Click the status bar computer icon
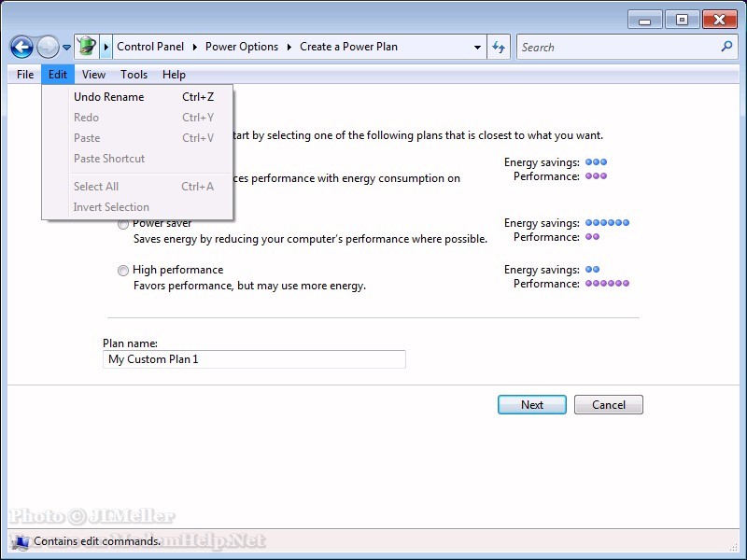This screenshot has height=560, width=747. [x=21, y=542]
